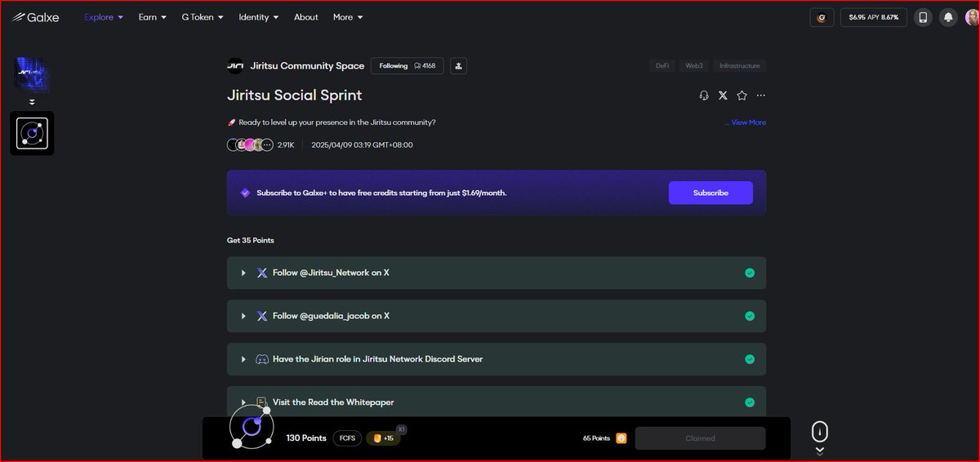Share the quest on X

(723, 96)
